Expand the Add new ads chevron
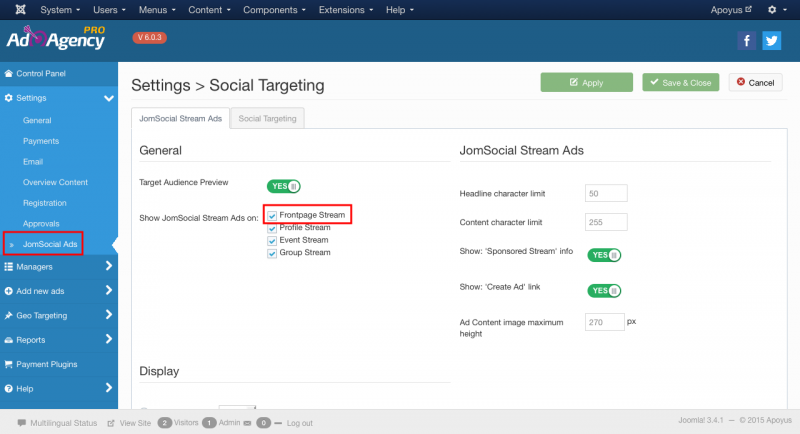This screenshot has height=434, width=800. click(x=109, y=291)
